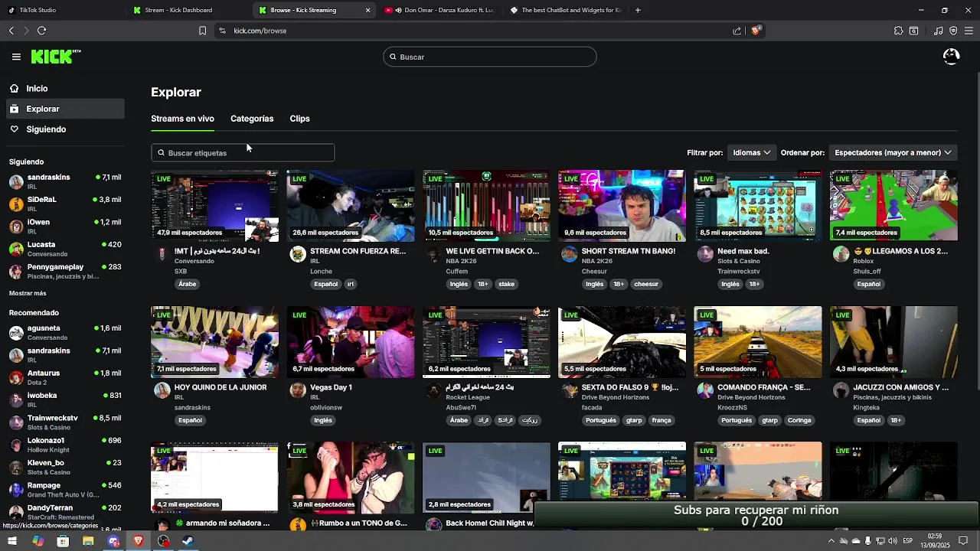Click the Brave Shields lion icon in address bar
The height and width of the screenshot is (551, 980).
(756, 31)
